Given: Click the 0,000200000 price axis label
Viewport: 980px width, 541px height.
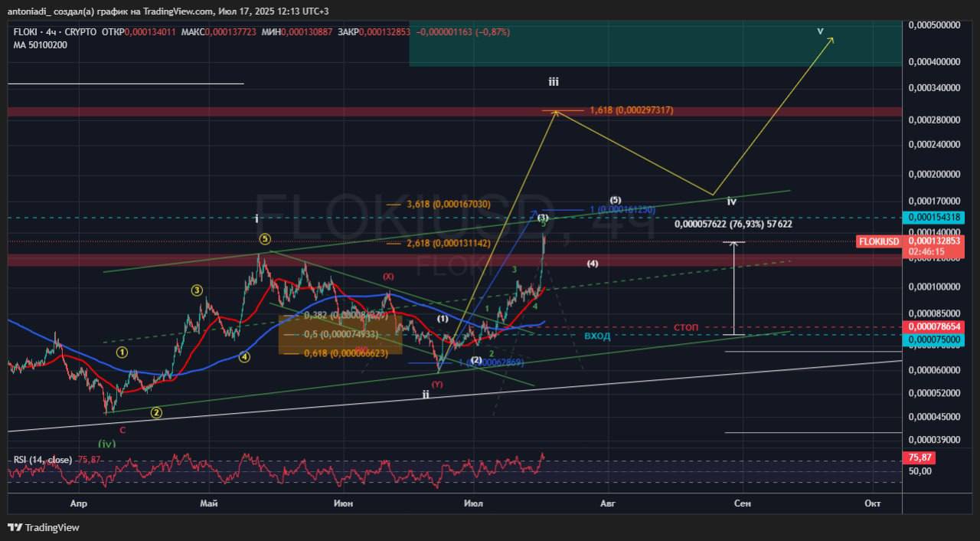Looking at the screenshot, I should (x=934, y=174).
